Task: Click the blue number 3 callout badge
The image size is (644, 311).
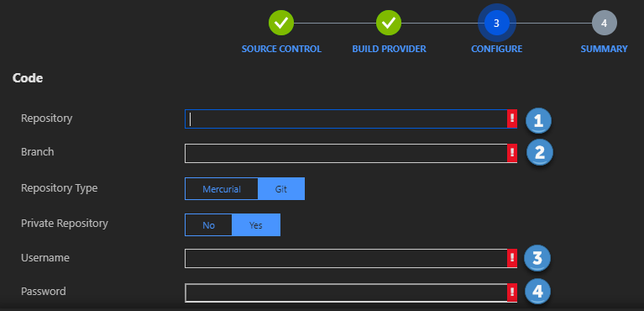Action: click(537, 258)
